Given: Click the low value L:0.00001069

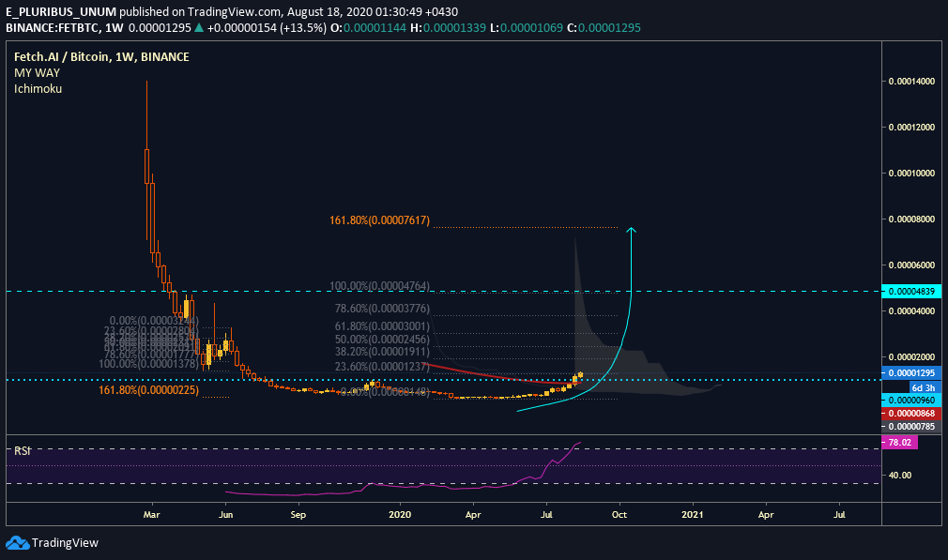Looking at the screenshot, I should (x=526, y=28).
